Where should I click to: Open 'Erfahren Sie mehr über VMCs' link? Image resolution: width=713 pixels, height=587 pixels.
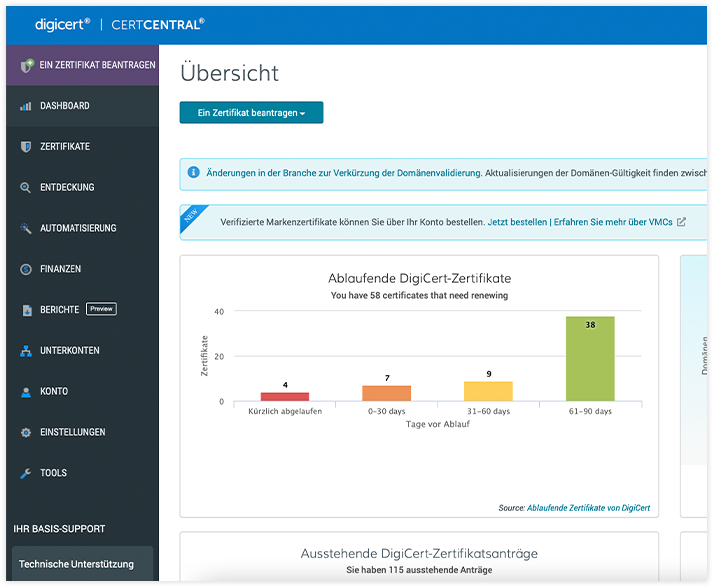[x=613, y=222]
